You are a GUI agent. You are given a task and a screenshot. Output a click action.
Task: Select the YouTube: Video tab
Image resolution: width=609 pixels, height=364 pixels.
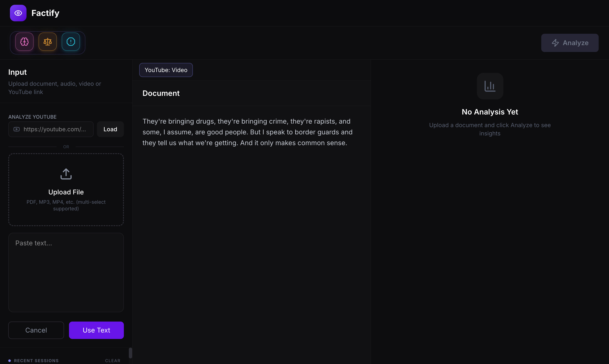(x=166, y=70)
